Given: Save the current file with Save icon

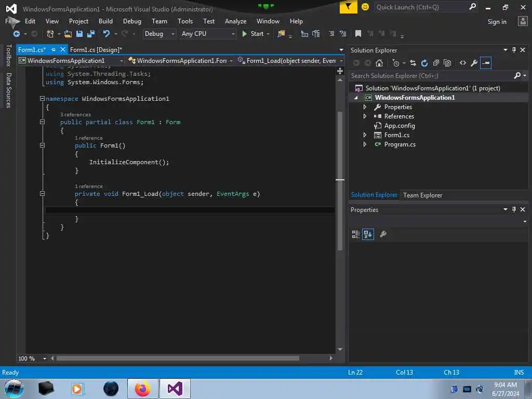Looking at the screenshot, I should pos(79,34).
